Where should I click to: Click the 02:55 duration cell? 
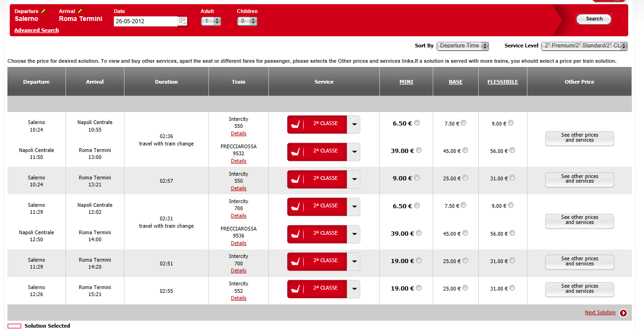pos(166,291)
